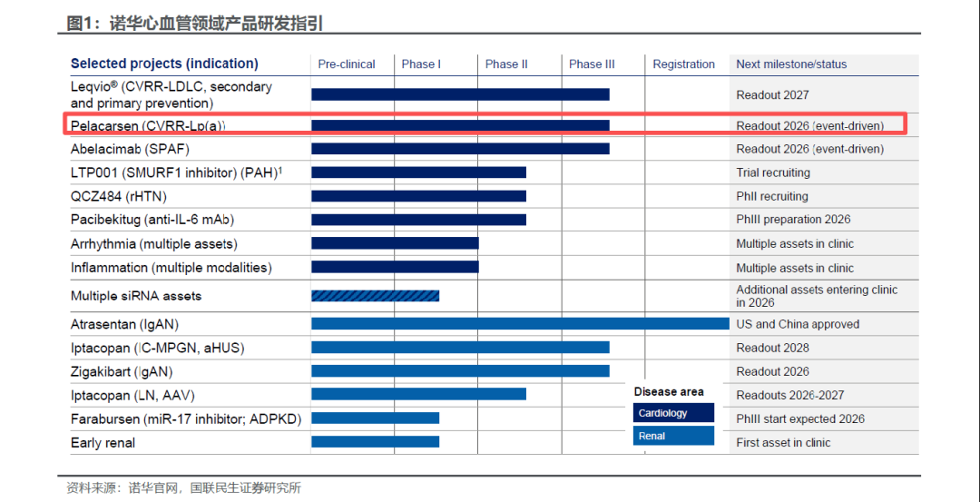Click the hatched Multiple siRNA assets bar

coord(375,296)
